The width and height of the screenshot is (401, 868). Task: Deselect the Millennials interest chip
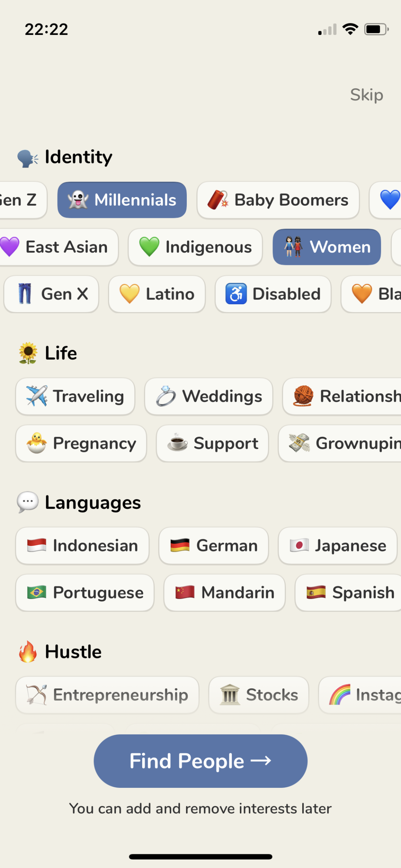[x=122, y=200]
